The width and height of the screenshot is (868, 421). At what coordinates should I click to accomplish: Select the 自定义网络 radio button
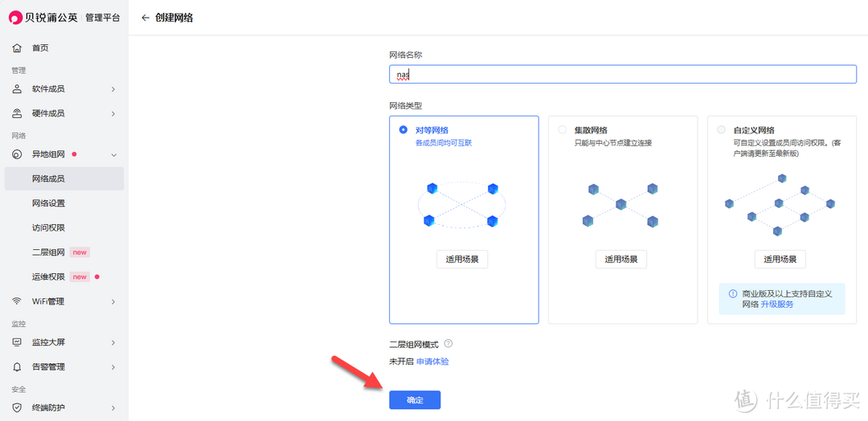(x=721, y=130)
